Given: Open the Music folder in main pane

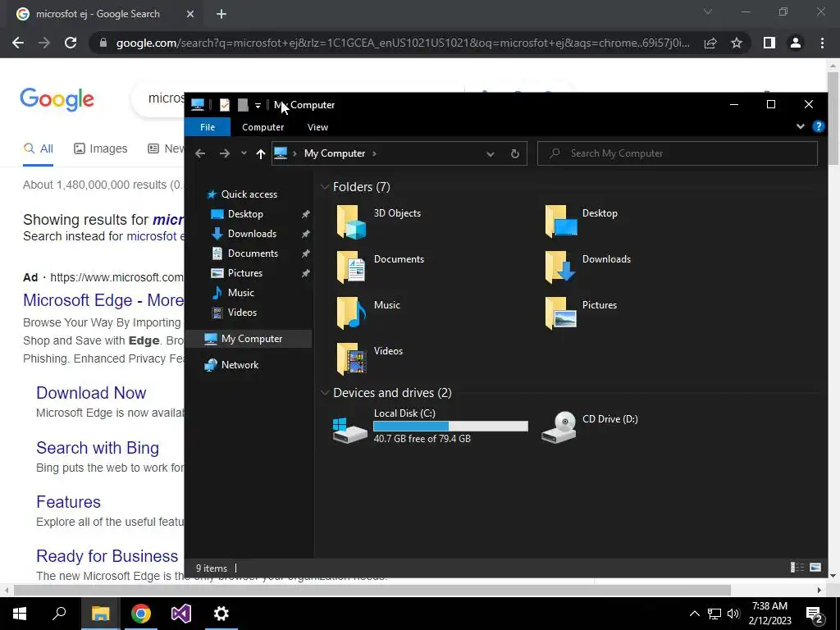Looking at the screenshot, I should pyautogui.click(x=351, y=313).
